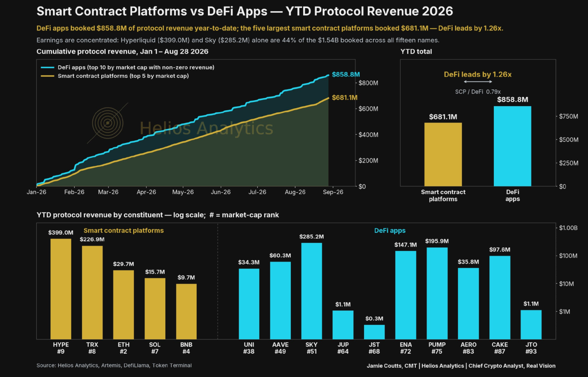588x377 pixels.
Task: Click the $195.9M value above PUMP
Action: pos(437,241)
